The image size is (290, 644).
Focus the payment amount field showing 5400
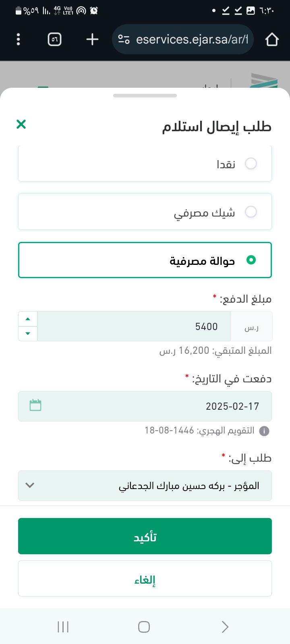point(134,326)
